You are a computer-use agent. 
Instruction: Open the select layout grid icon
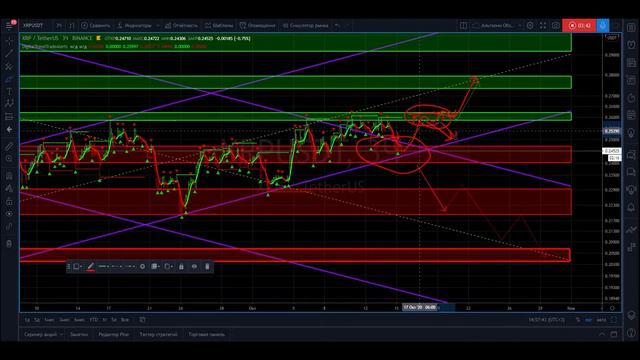tap(463, 25)
